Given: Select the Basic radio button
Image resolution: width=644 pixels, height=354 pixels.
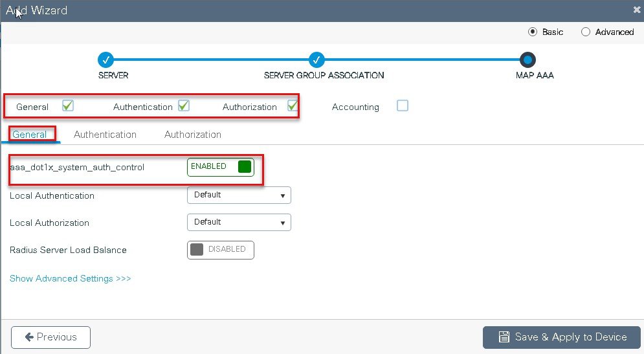Looking at the screenshot, I should point(533,32).
